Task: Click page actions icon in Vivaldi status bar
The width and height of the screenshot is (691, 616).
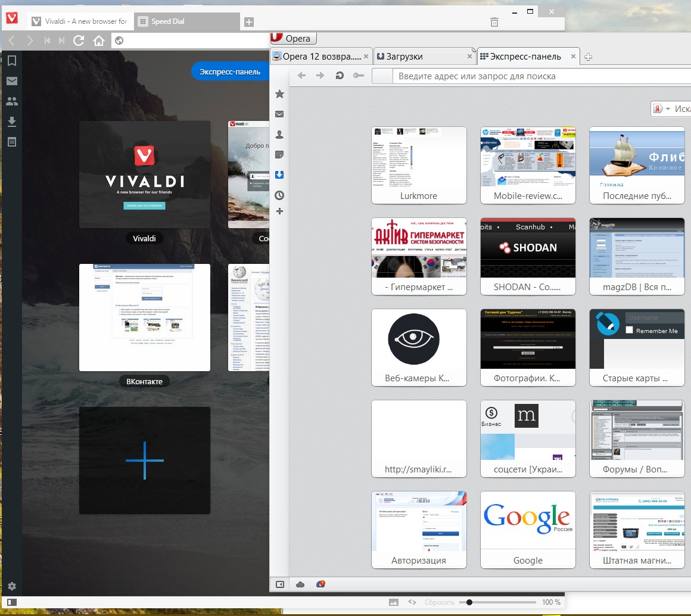Action: (x=412, y=602)
